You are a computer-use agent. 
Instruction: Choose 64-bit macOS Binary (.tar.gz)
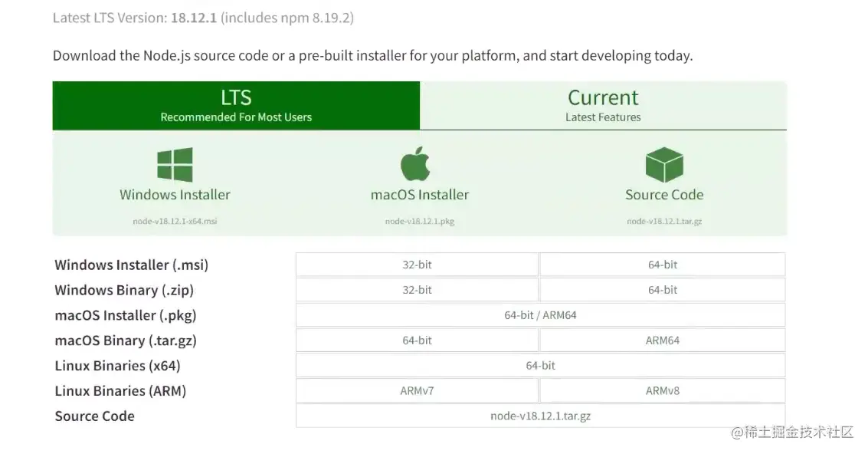[417, 340]
